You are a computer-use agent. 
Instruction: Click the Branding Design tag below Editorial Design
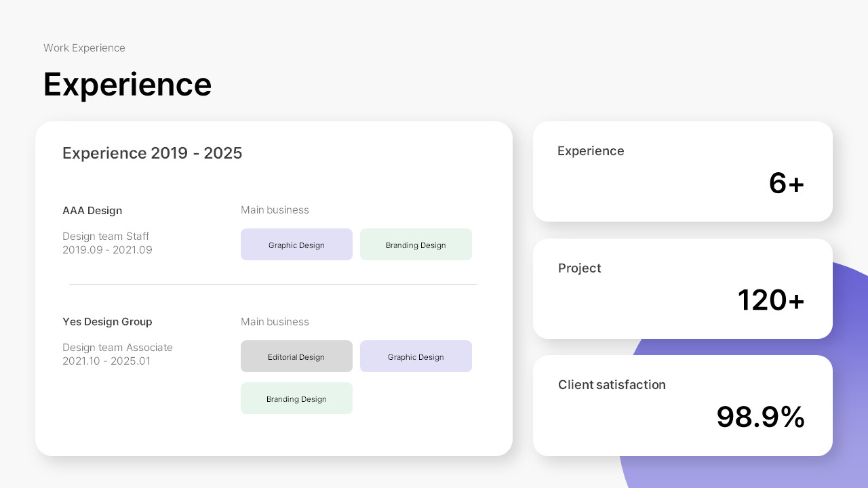(296, 399)
